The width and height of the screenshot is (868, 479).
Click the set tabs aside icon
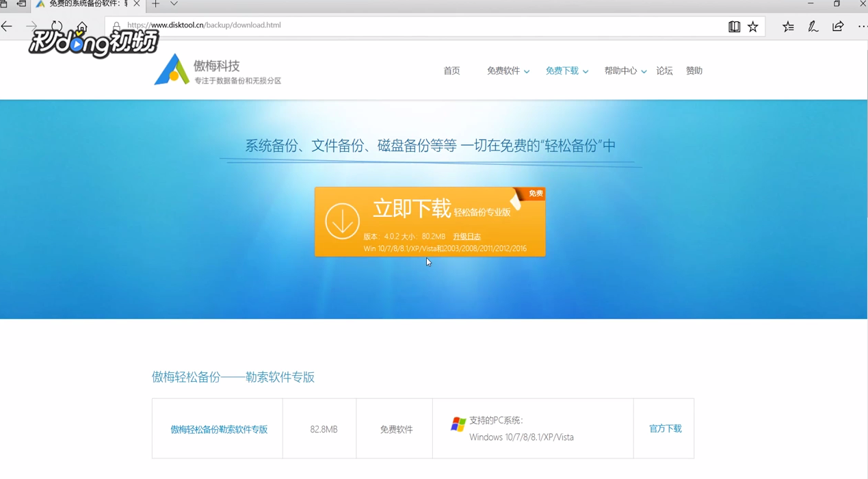pos(21,4)
